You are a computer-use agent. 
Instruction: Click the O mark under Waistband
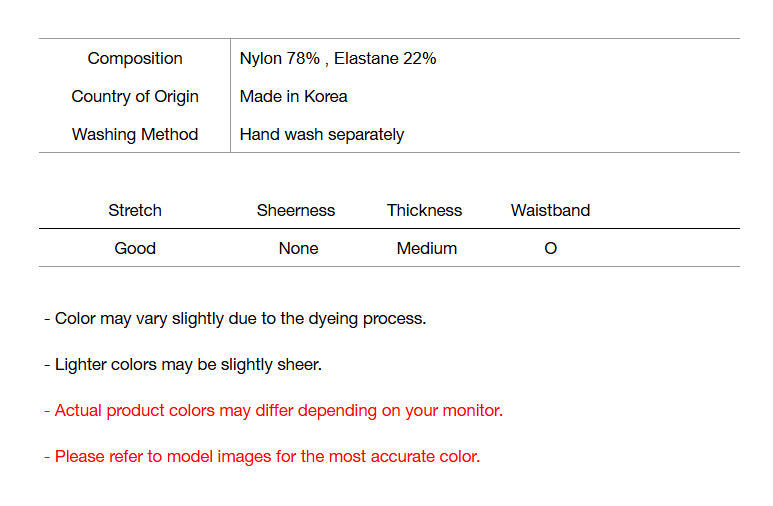550,248
